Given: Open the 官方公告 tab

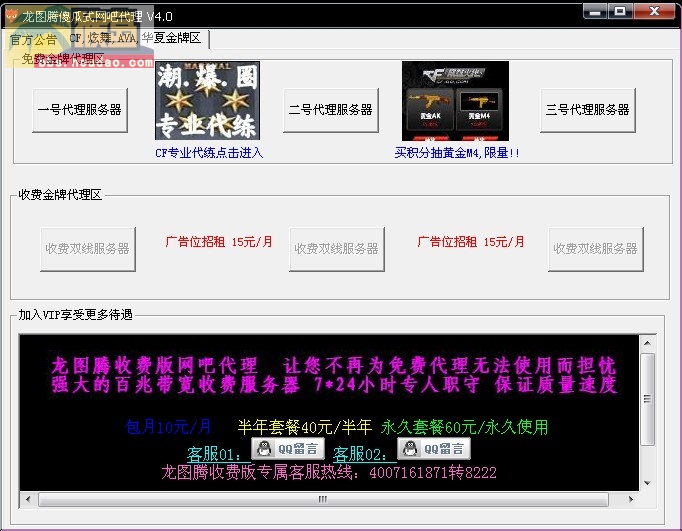Looking at the screenshot, I should 33,40.
